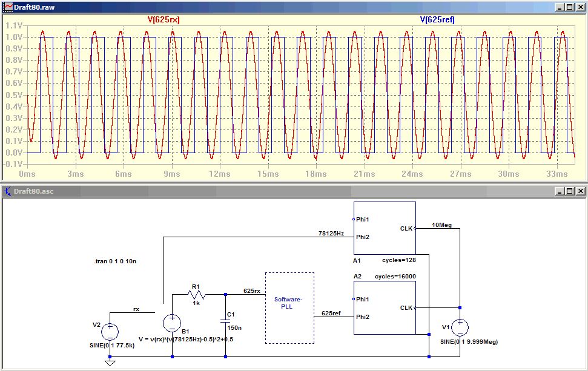Click the 9ms time axis label
Screen dimensions: 588x371
click(172, 174)
